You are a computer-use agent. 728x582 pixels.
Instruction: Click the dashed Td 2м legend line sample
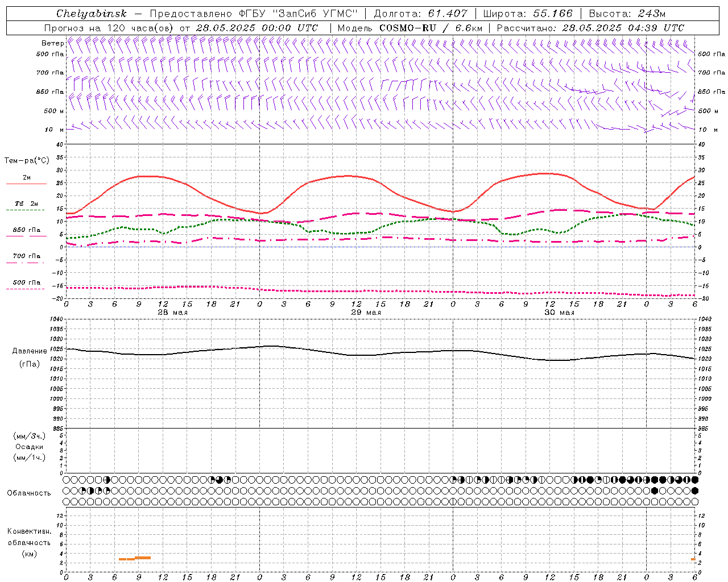25,210
